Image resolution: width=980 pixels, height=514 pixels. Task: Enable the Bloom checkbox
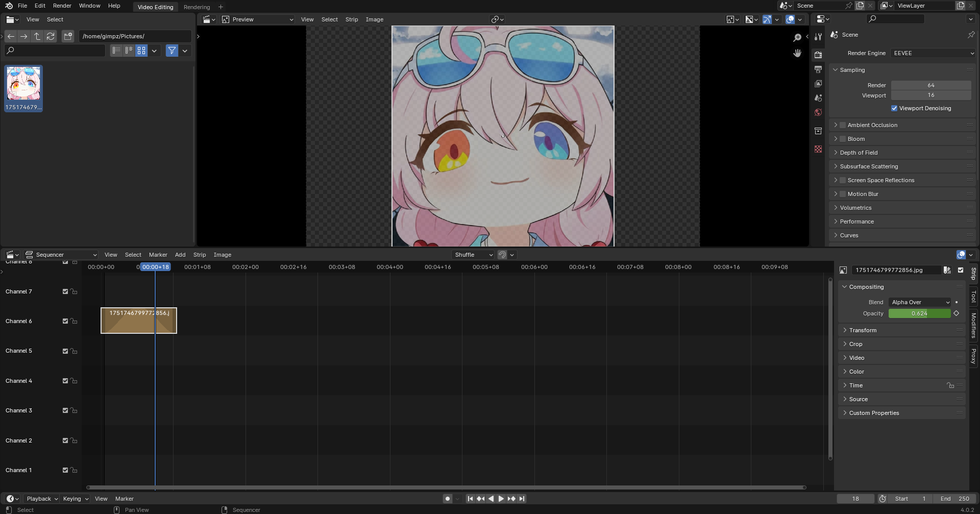tap(843, 139)
